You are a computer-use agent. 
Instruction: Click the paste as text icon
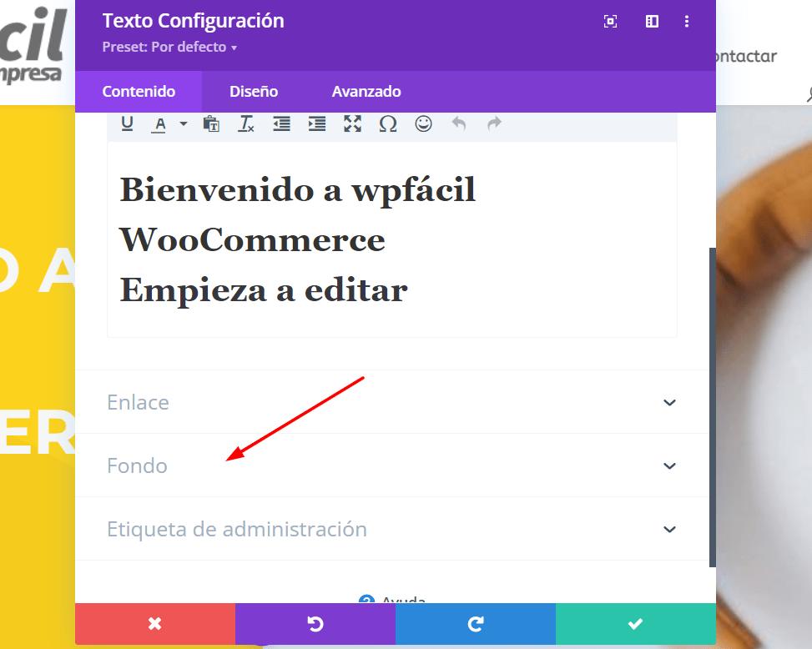(x=211, y=124)
